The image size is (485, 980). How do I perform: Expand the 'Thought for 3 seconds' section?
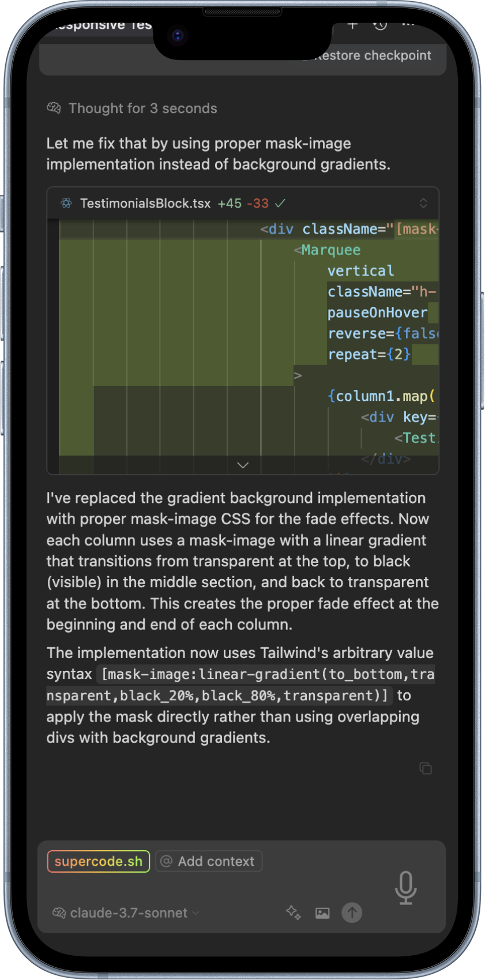pyautogui.click(x=132, y=108)
